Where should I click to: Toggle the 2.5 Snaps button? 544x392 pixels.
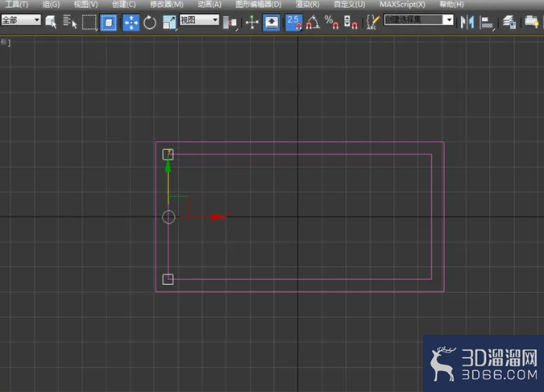click(293, 23)
